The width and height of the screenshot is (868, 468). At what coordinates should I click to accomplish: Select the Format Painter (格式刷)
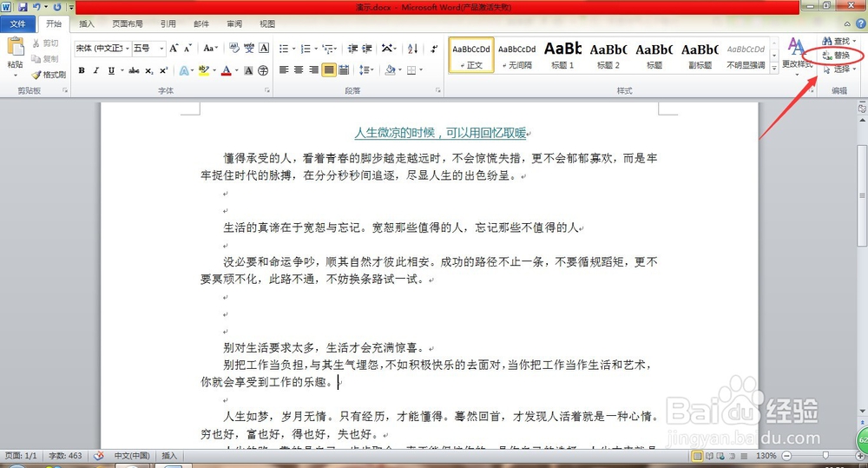(49, 74)
